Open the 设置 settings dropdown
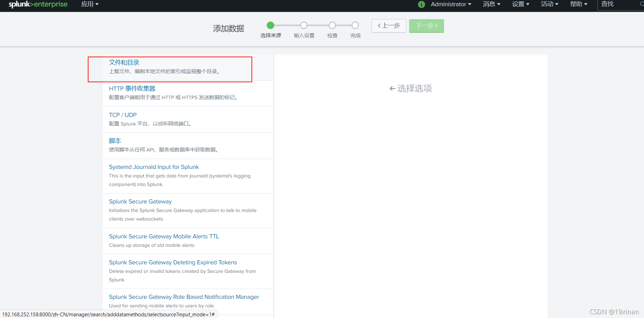 pos(521,4)
